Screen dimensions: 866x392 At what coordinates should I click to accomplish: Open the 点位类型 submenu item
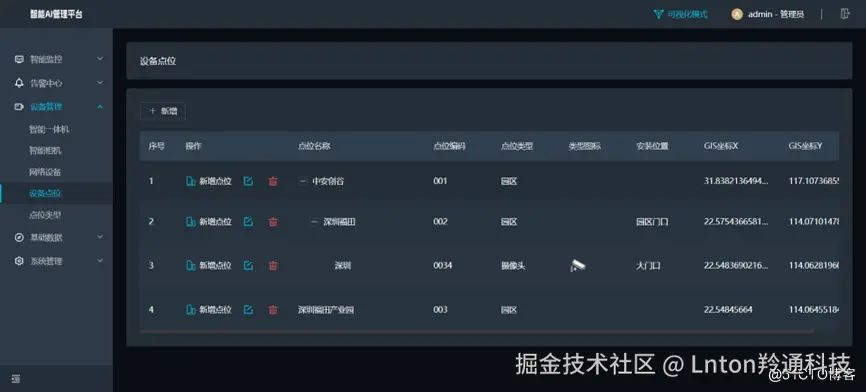[44, 214]
